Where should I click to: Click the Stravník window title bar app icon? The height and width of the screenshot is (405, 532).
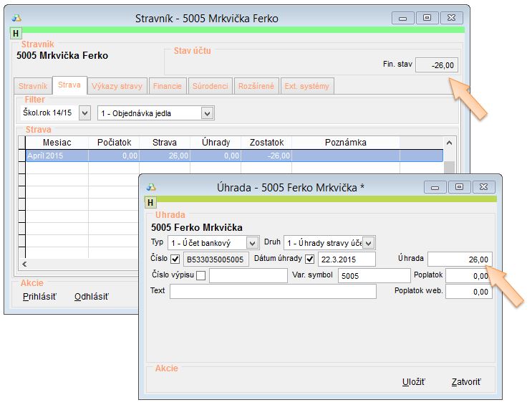tap(17, 18)
